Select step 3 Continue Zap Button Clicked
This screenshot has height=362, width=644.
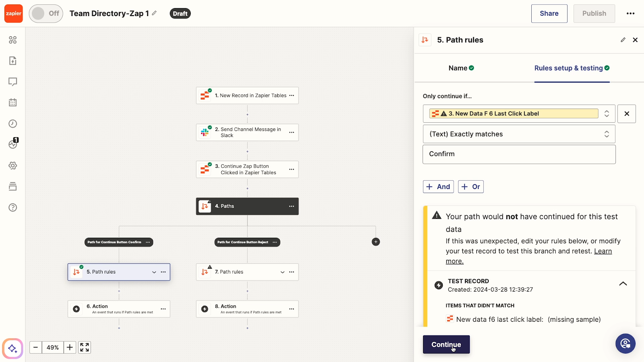click(247, 169)
